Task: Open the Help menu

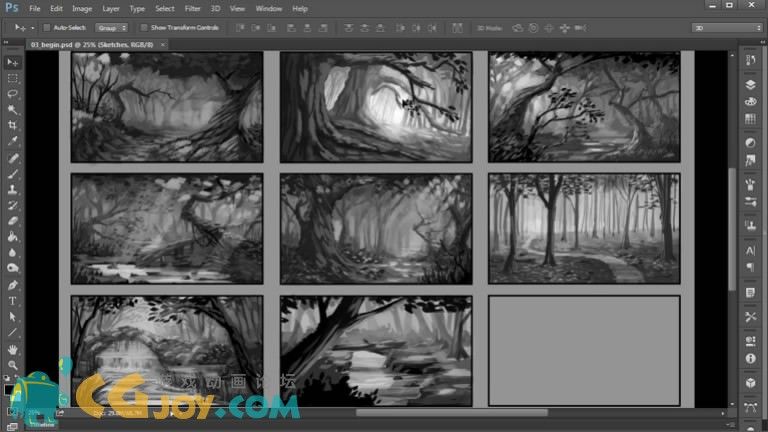Action: click(x=300, y=9)
